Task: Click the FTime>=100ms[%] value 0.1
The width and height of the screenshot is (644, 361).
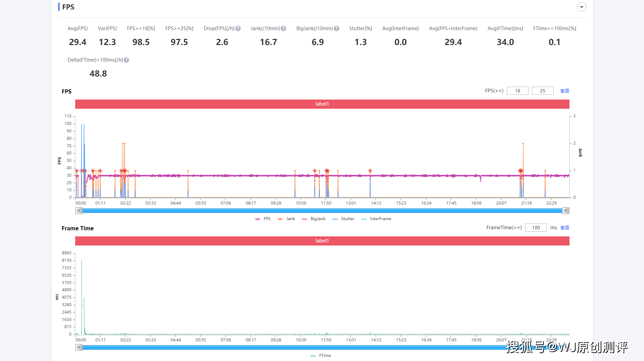Action: click(554, 42)
